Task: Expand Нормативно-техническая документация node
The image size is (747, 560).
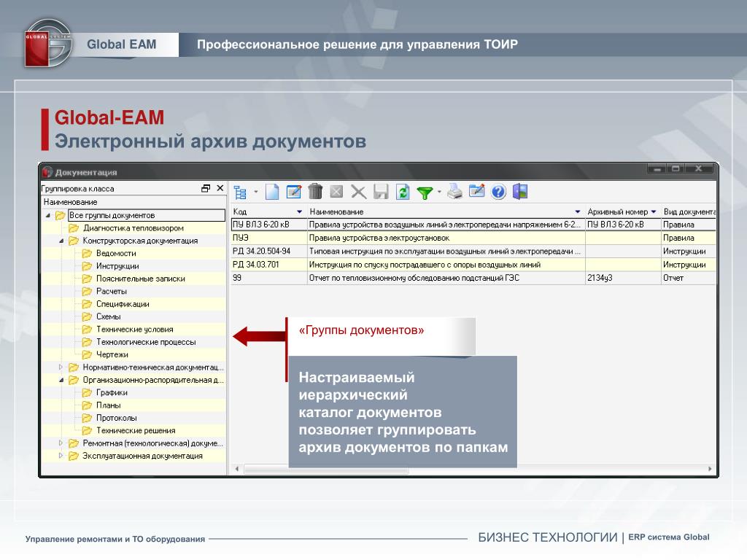Action: (x=61, y=367)
